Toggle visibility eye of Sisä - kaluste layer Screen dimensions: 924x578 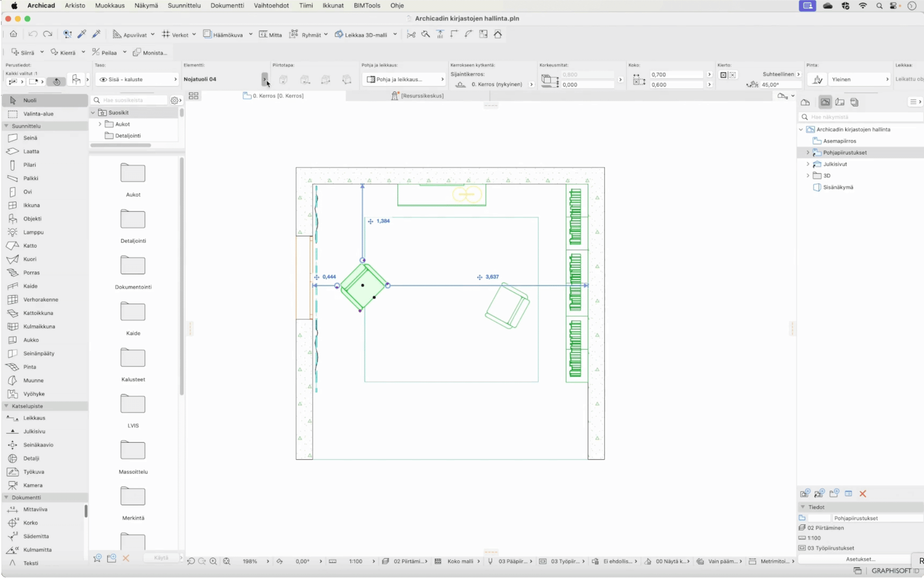tap(103, 80)
